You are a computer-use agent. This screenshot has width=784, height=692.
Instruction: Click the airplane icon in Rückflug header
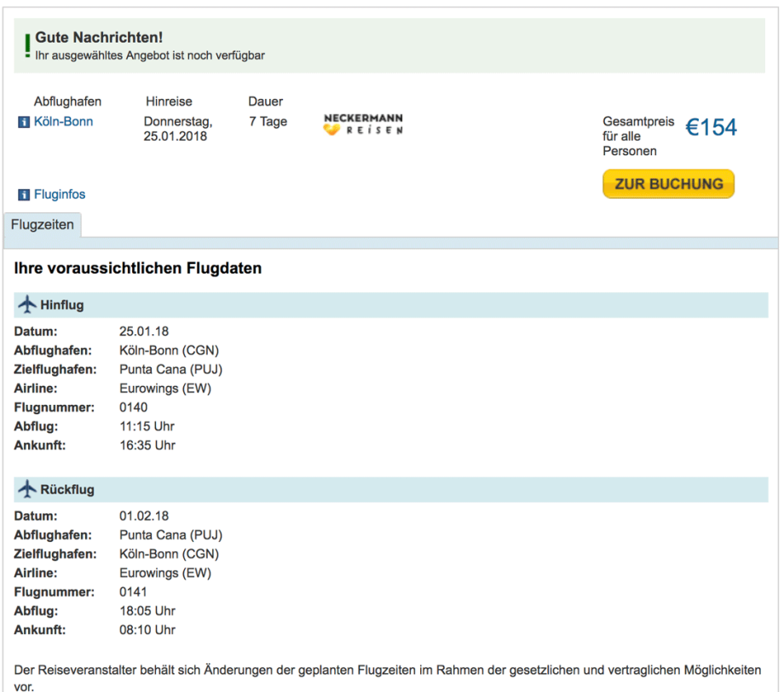click(27, 490)
